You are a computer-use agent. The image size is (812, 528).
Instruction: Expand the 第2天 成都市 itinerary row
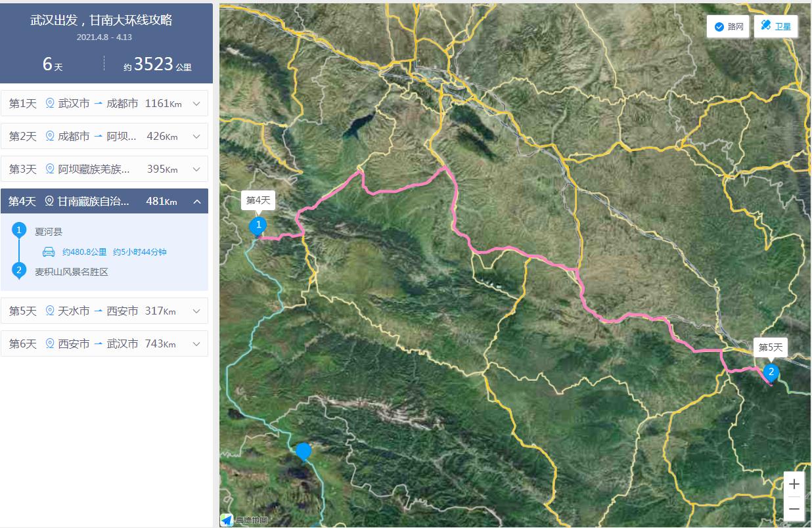pyautogui.click(x=196, y=136)
